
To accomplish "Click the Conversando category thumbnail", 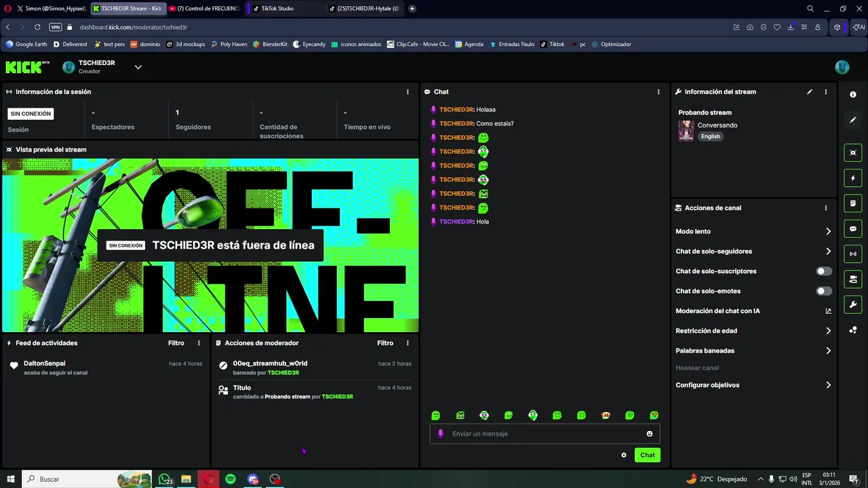I will pos(686,131).
